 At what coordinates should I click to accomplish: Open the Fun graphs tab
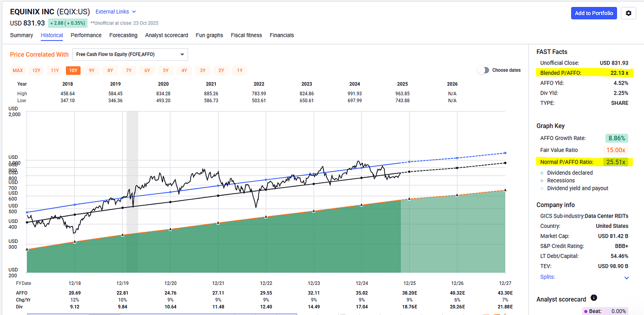pyautogui.click(x=209, y=35)
